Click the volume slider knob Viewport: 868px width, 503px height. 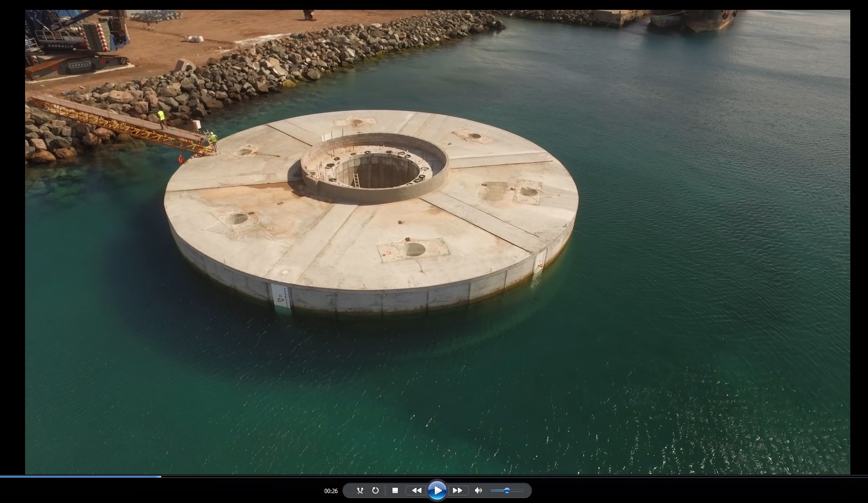507,490
